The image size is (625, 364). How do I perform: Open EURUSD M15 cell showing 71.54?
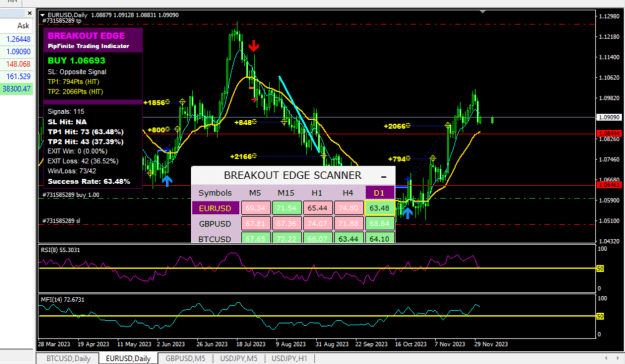(x=286, y=208)
